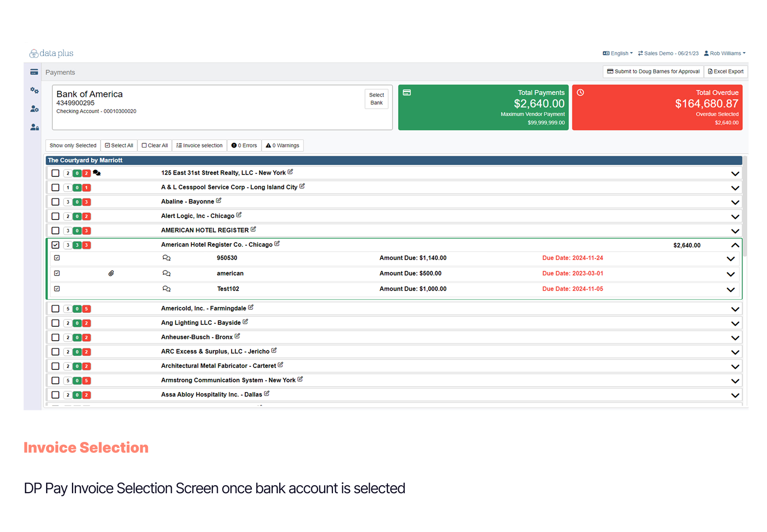Image resolution: width=767 pixels, height=532 pixels.
Task: Open comments for invoice american
Action: point(166,273)
